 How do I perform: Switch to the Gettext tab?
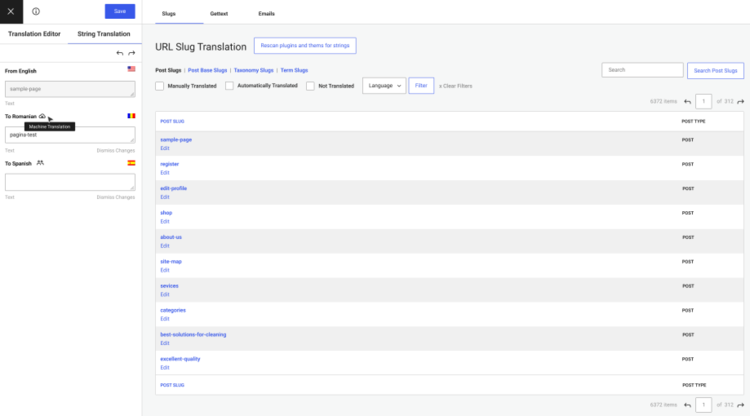coord(219,14)
